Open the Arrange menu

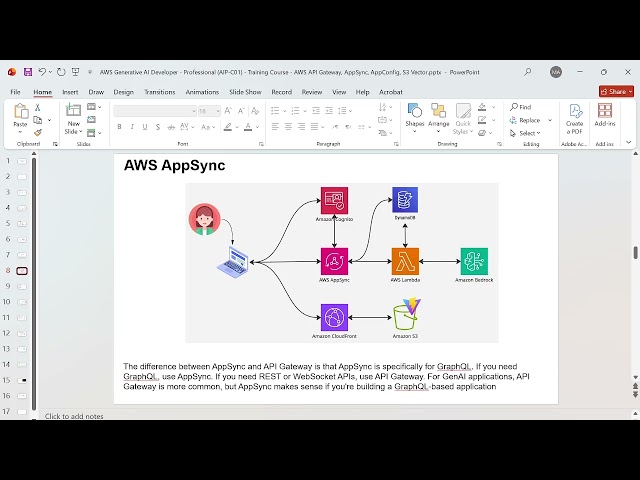point(438,119)
